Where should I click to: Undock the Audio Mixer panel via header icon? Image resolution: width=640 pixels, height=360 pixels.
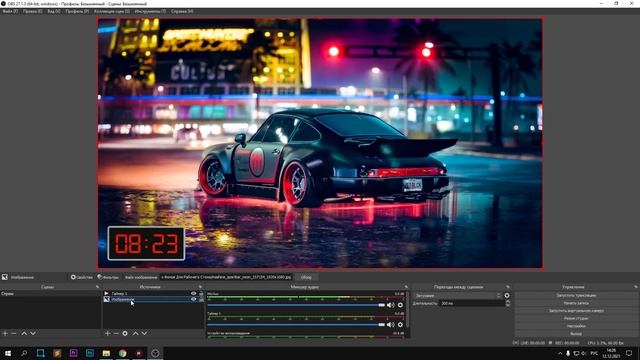[406, 287]
